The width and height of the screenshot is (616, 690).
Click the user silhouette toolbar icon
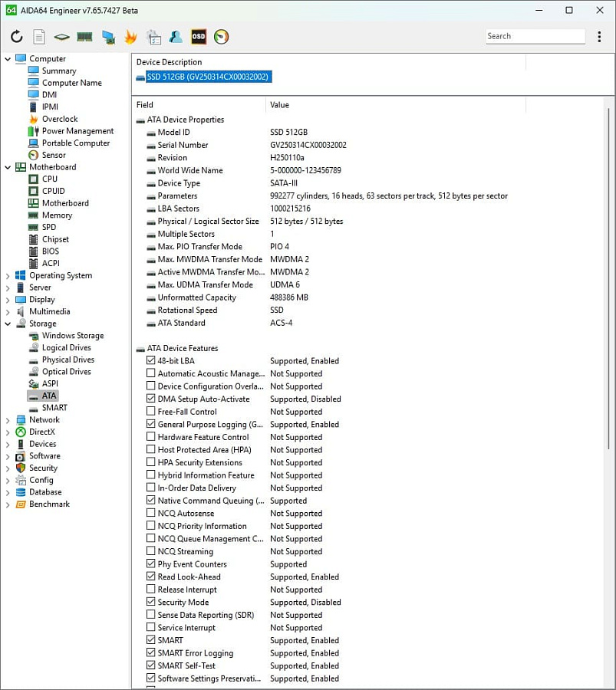[176, 37]
